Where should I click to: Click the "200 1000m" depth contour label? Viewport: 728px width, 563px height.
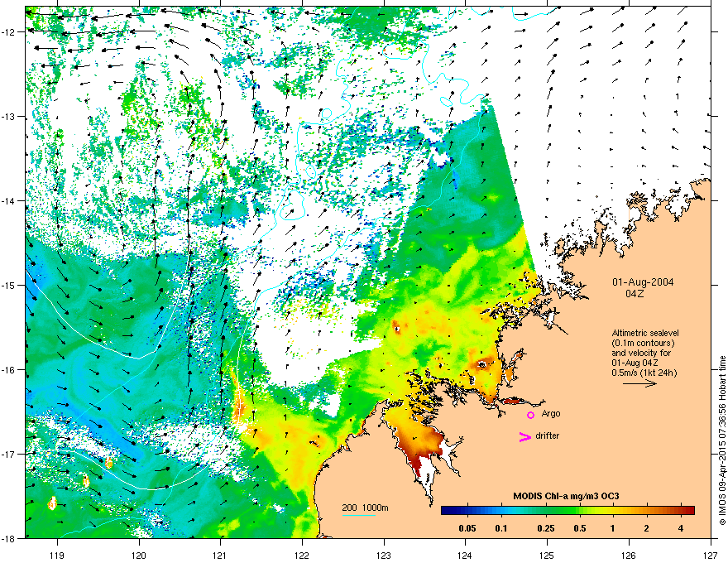366,508
